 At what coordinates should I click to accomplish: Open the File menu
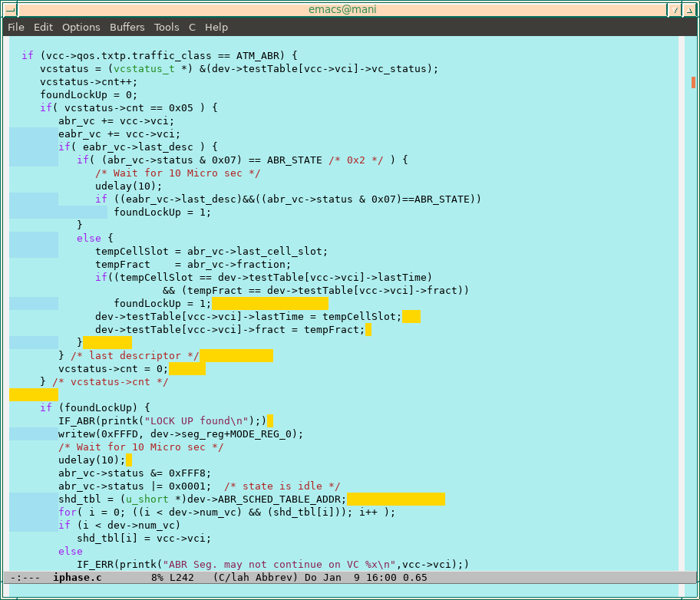(x=16, y=27)
